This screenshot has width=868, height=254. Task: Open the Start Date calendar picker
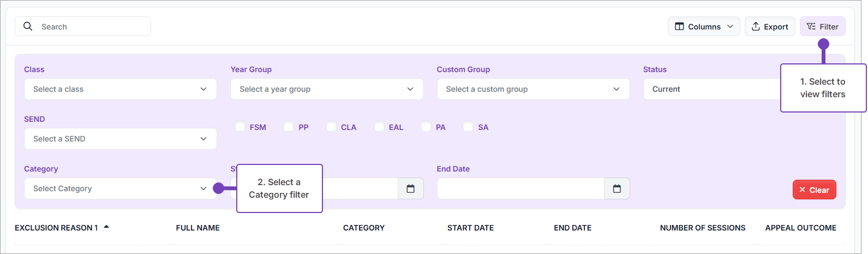(x=410, y=188)
